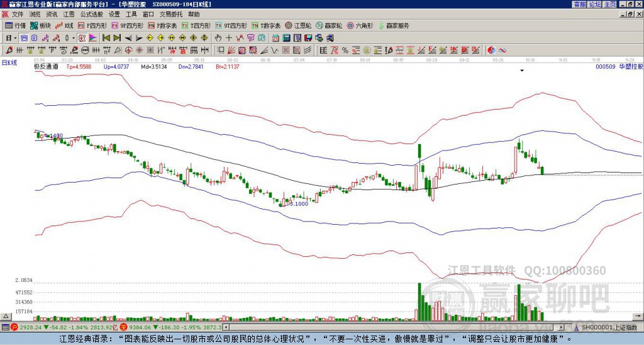644x345 pixels.
Task: Open the 公式选股 menu
Action: click(x=92, y=14)
